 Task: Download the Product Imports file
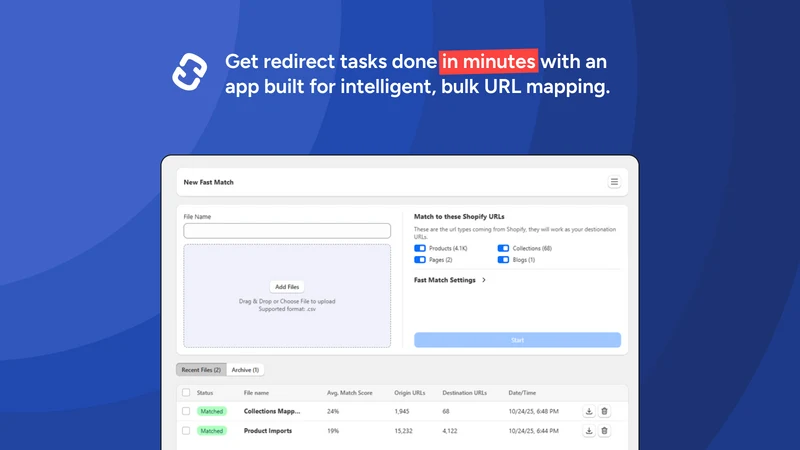(x=589, y=431)
